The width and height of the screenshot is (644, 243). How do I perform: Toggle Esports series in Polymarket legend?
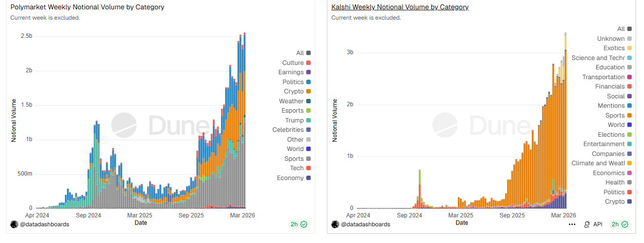tap(296, 111)
